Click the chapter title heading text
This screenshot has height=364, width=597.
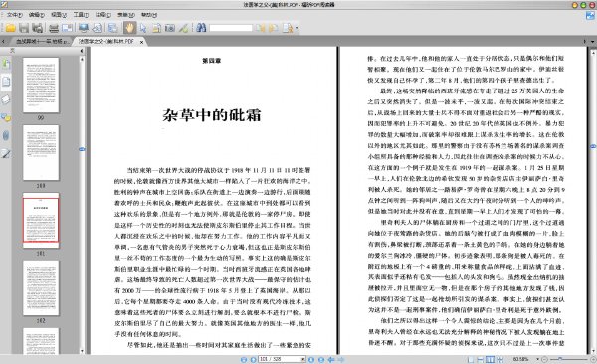coord(212,115)
